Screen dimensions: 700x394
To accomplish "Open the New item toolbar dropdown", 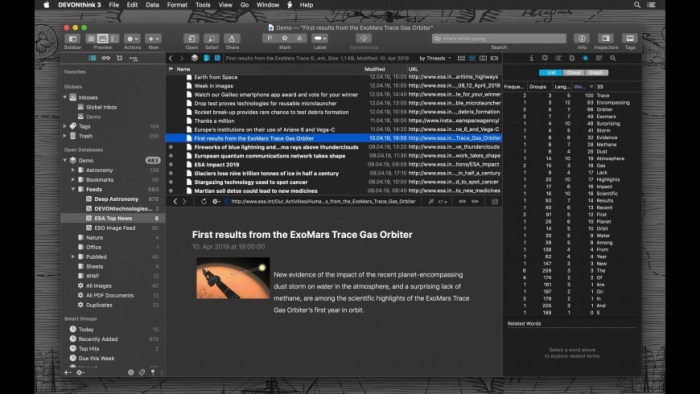I will point(153,39).
